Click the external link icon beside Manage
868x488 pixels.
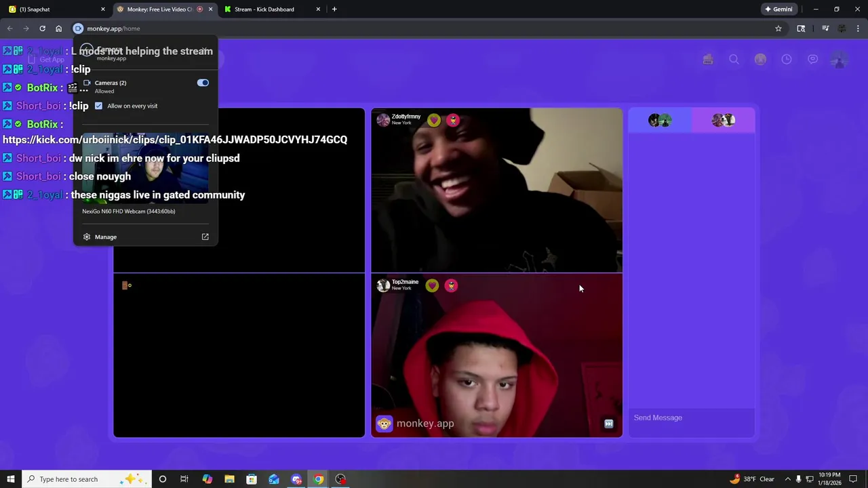[x=205, y=237]
